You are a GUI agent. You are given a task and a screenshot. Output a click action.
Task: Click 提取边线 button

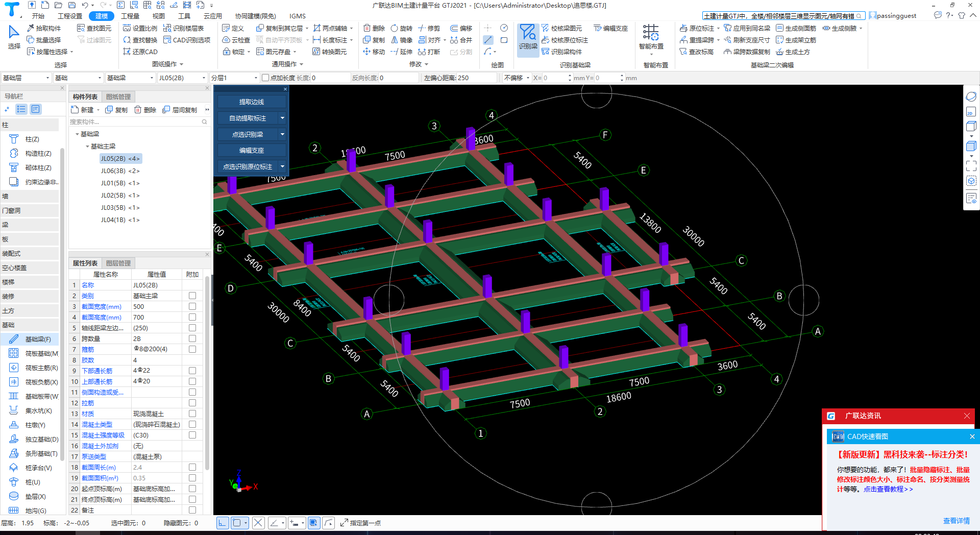coord(252,102)
